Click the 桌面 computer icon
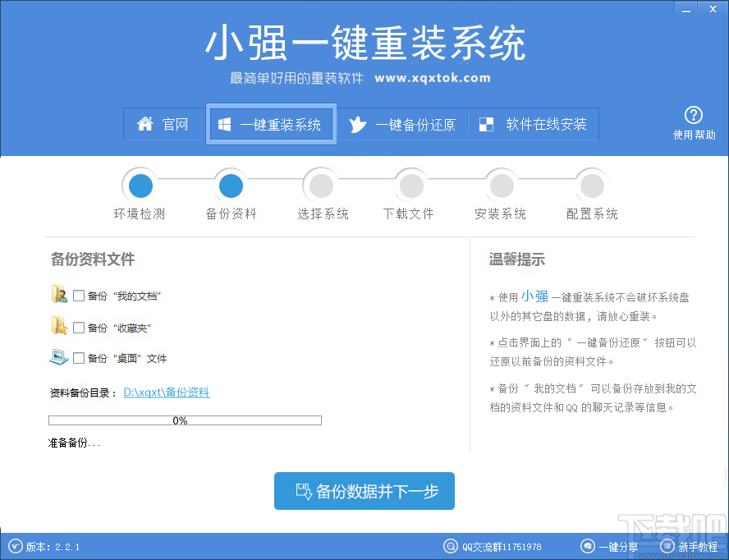The height and width of the screenshot is (560, 729). [x=57, y=357]
